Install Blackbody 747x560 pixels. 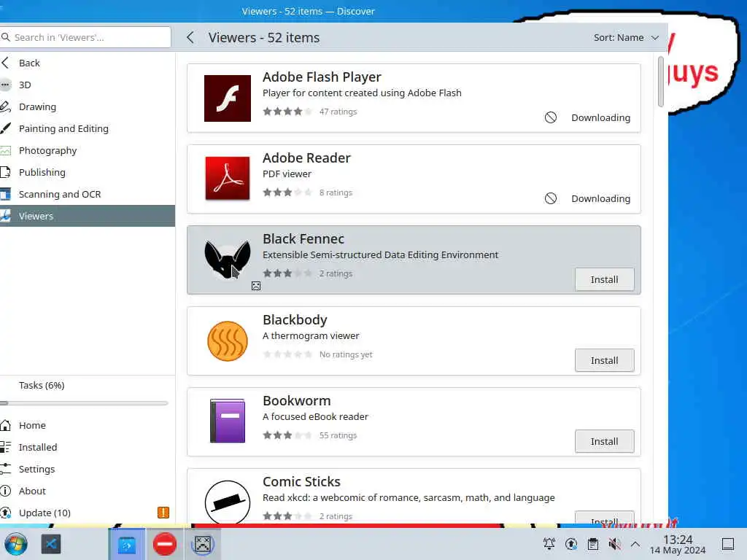coord(604,360)
